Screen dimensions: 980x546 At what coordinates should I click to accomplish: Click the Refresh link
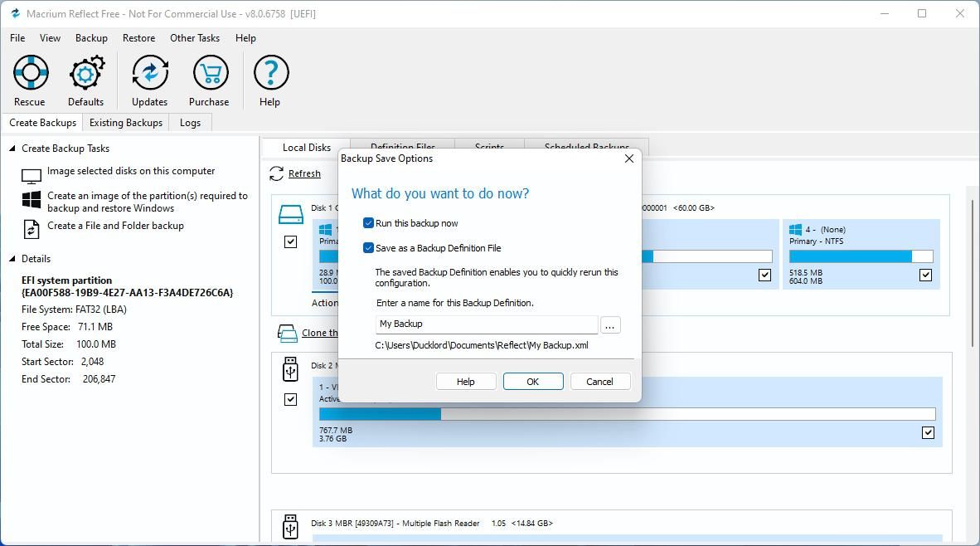tap(304, 174)
